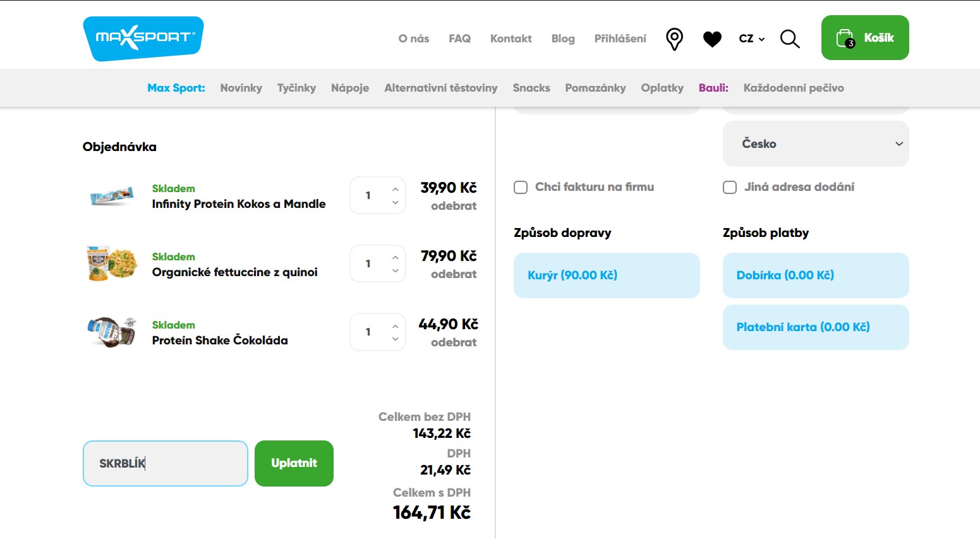Open the Oplatky category
Image resolution: width=980 pixels, height=539 pixels.
point(662,88)
